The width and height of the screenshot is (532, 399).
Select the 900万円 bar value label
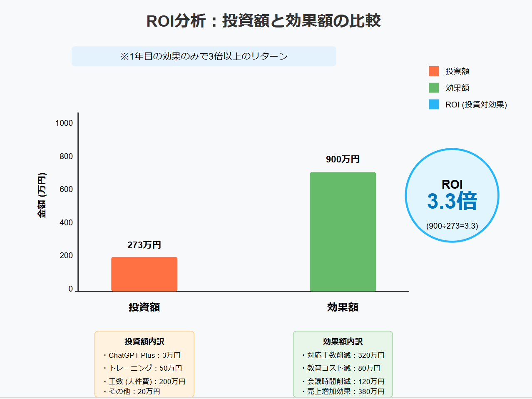(x=343, y=159)
